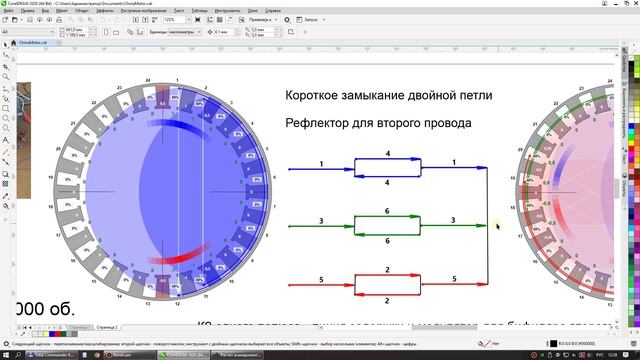
Task: Click the nudge distance input field
Action: coord(224,32)
